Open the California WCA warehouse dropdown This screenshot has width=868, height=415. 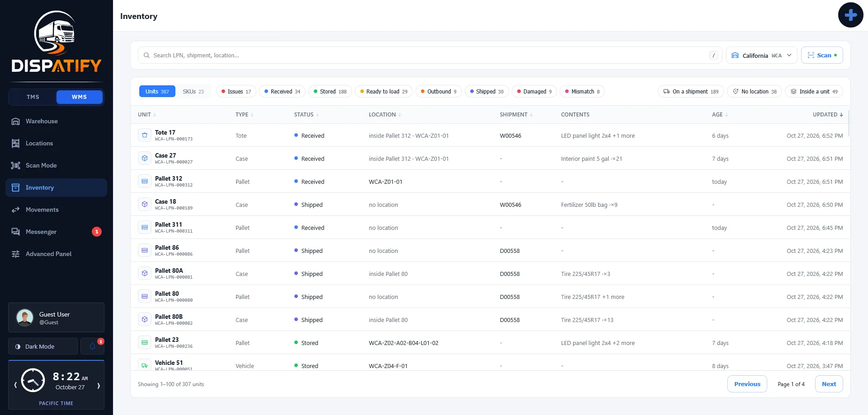click(762, 55)
